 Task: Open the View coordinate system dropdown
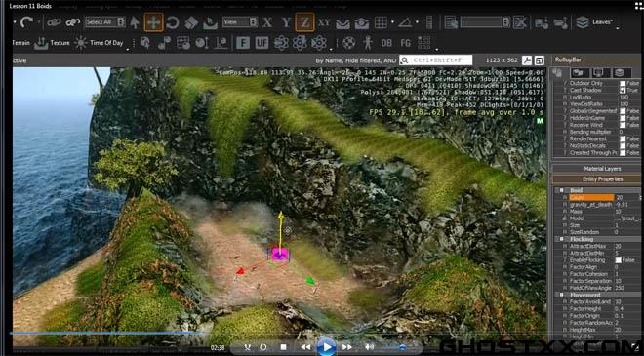point(240,22)
